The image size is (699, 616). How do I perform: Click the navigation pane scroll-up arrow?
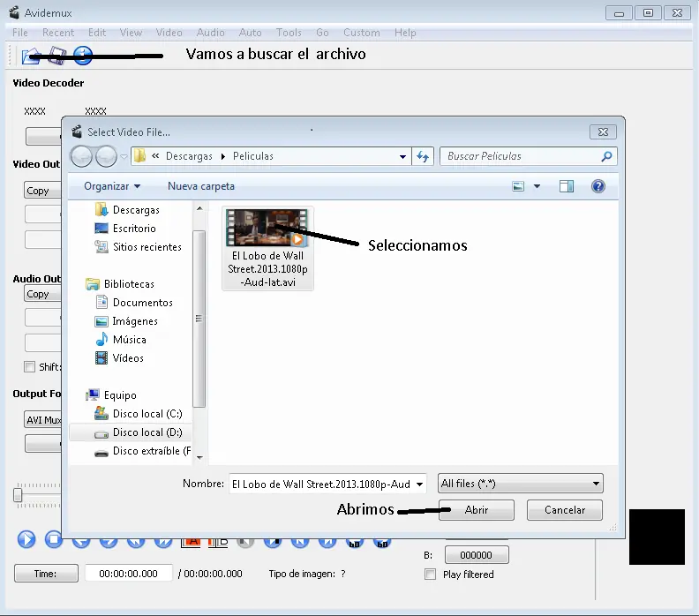[199, 208]
